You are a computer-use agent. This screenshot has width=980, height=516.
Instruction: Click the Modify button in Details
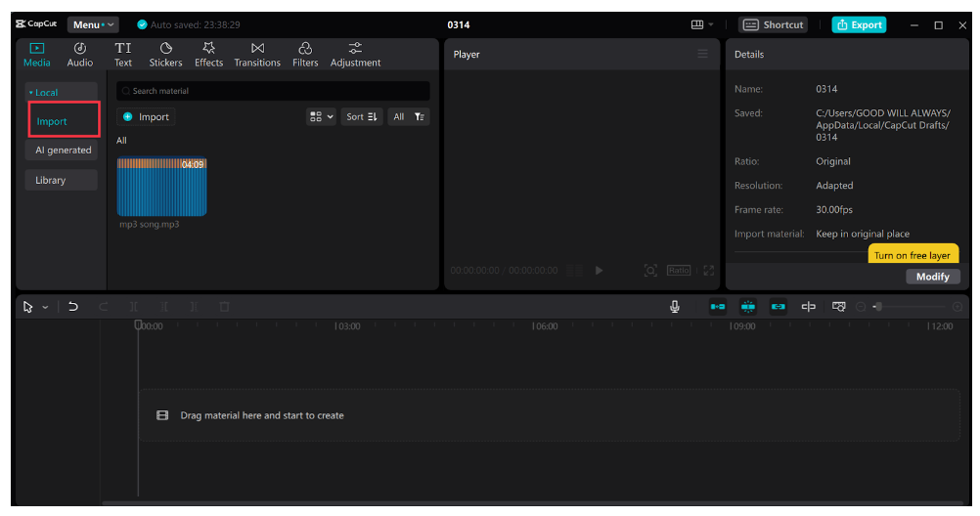coord(932,277)
